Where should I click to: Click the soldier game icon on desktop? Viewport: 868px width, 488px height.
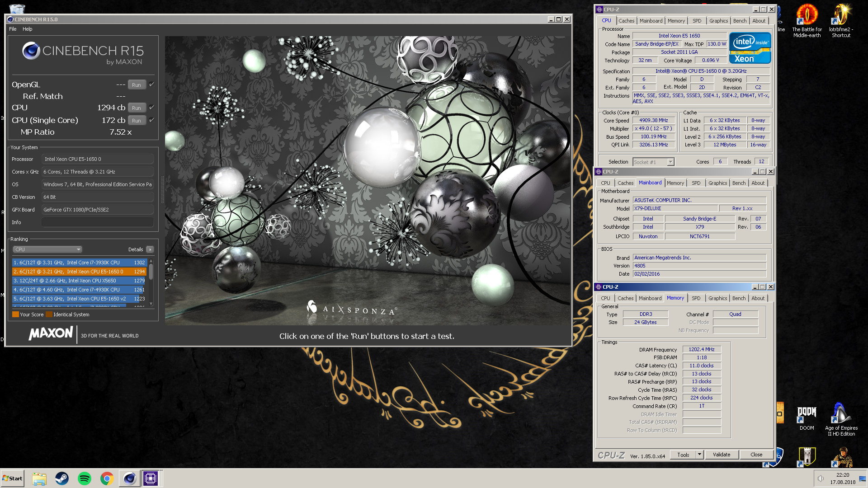click(x=841, y=457)
